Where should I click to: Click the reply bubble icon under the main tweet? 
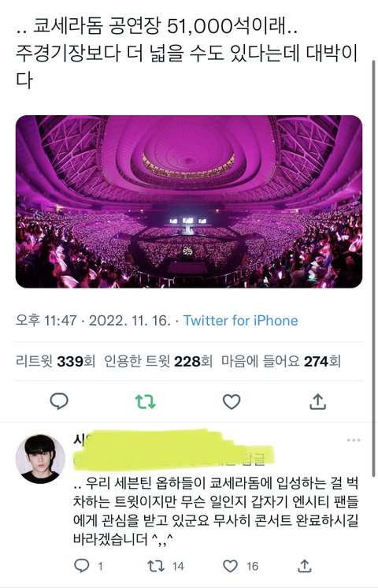point(59,401)
